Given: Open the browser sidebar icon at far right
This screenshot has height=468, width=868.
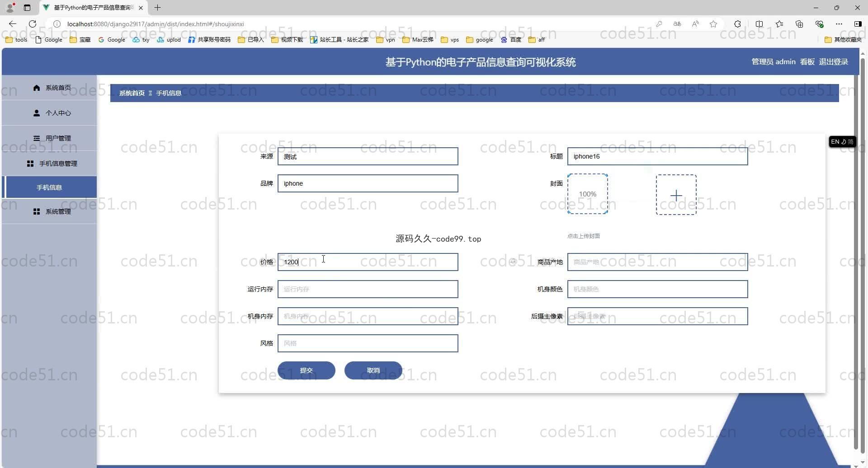Looking at the screenshot, I should coord(858,24).
